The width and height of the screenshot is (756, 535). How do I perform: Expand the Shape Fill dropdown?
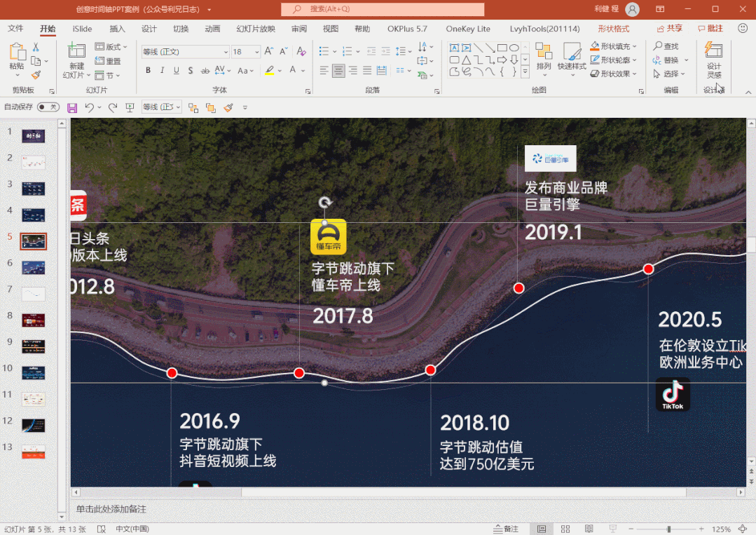[635, 46]
